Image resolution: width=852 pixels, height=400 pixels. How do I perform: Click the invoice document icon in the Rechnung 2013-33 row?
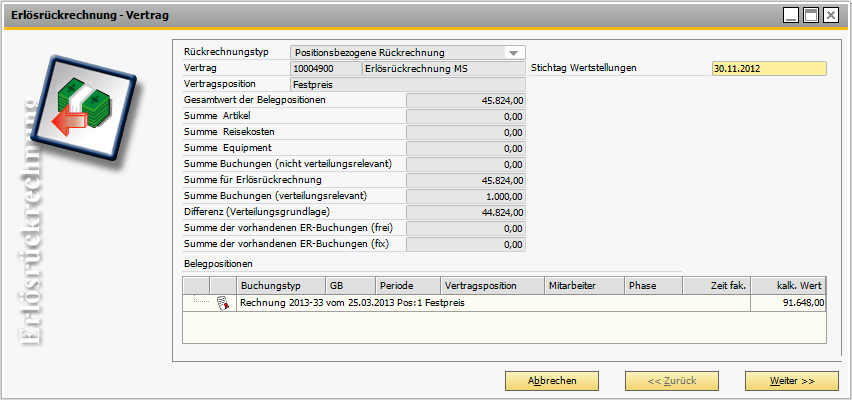pos(223,303)
